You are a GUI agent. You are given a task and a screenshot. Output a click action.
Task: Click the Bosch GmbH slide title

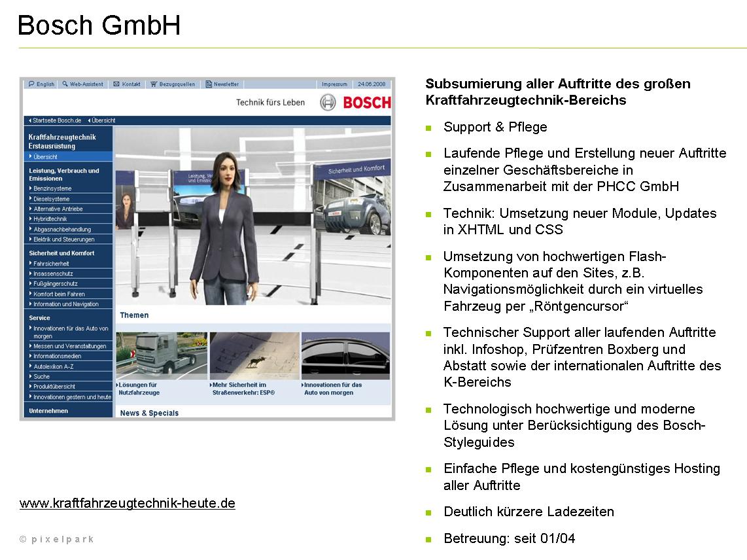[x=99, y=25]
